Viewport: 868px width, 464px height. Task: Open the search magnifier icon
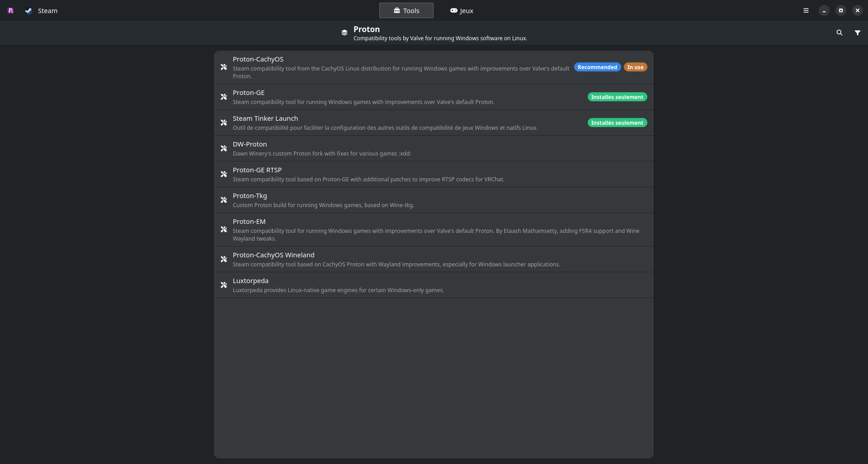pyautogui.click(x=840, y=33)
